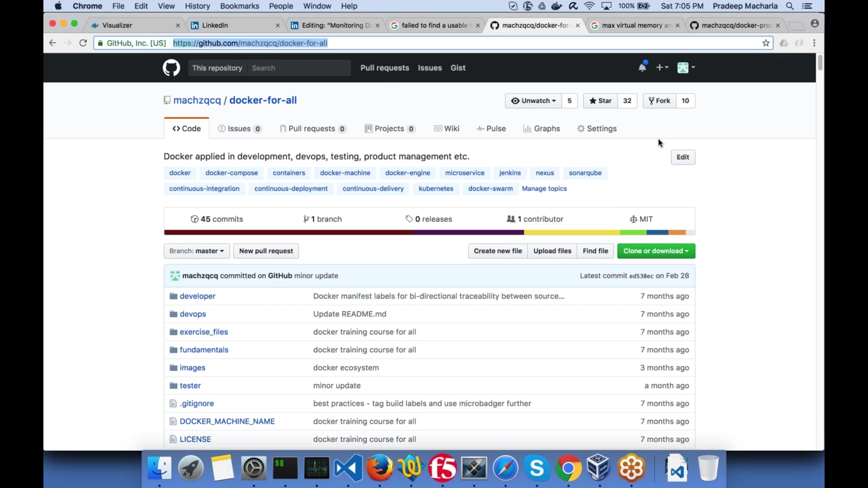
Task: Open the Wi-Fi status menu
Action: [589, 6]
